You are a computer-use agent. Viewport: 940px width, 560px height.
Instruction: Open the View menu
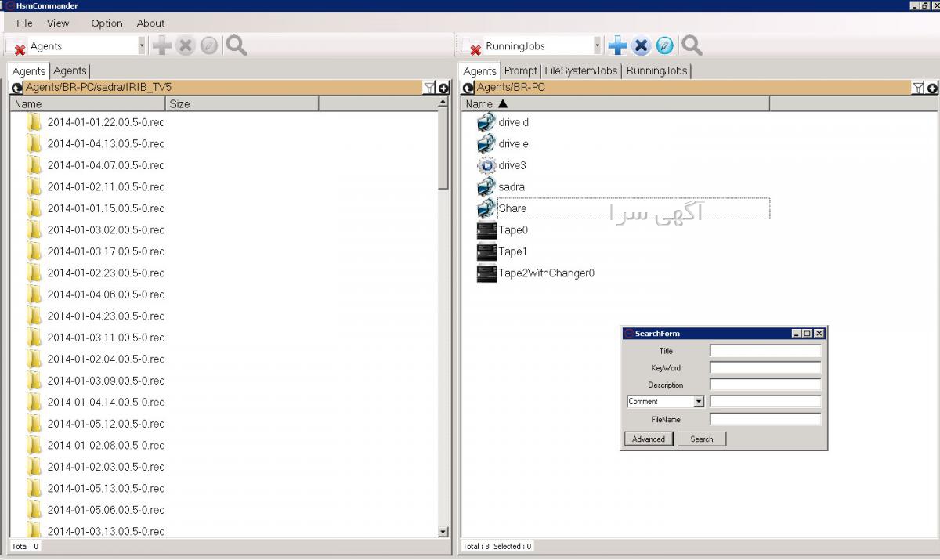point(58,23)
